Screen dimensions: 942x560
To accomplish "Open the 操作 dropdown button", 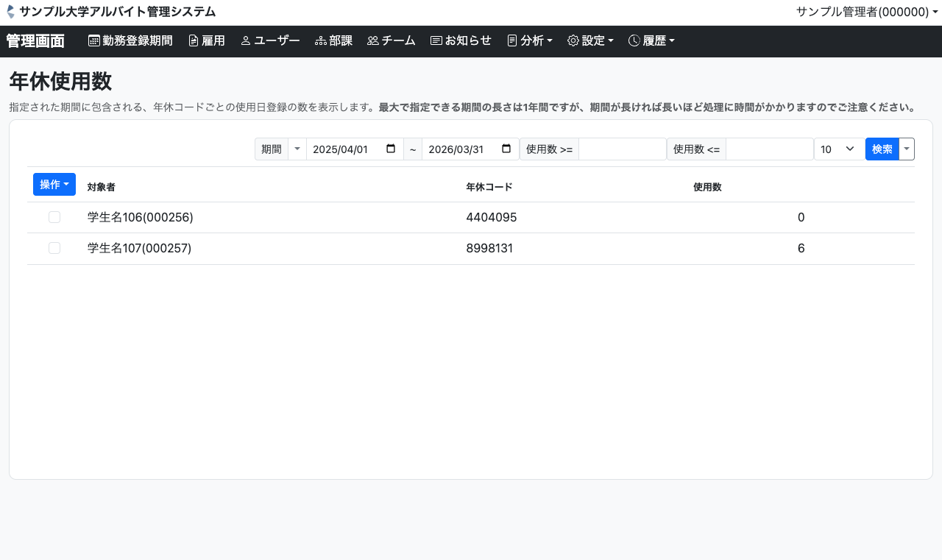I will click(54, 184).
